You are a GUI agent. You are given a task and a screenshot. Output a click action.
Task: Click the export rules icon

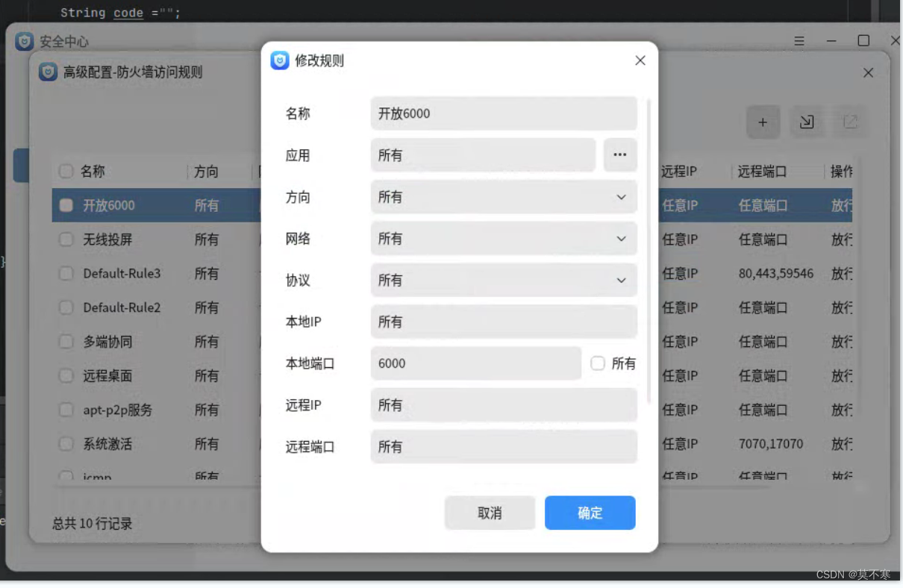click(851, 122)
